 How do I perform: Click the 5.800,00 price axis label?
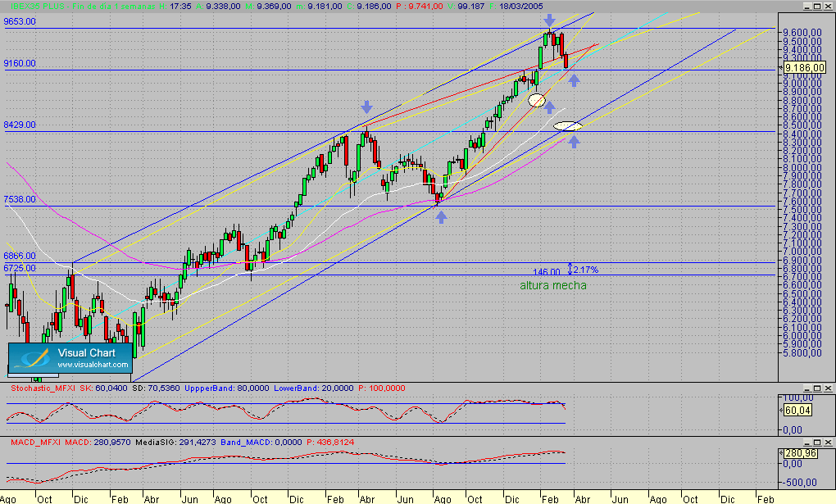[x=802, y=352]
